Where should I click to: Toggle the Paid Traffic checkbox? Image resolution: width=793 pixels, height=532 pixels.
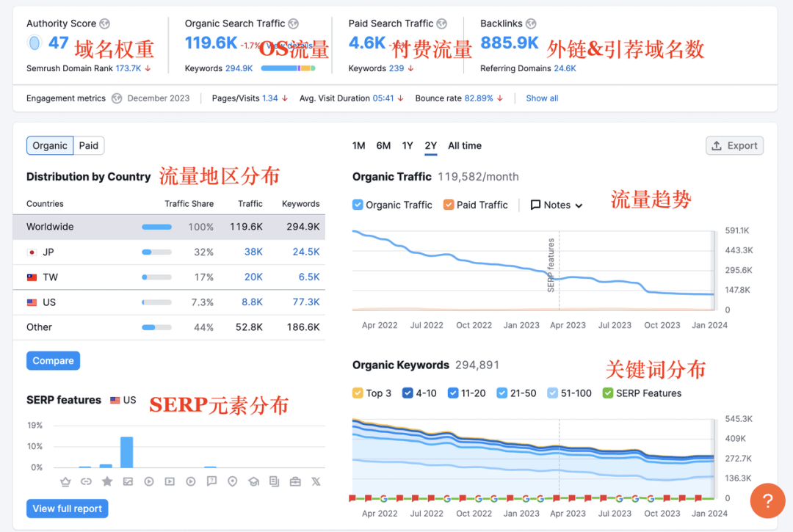click(449, 205)
